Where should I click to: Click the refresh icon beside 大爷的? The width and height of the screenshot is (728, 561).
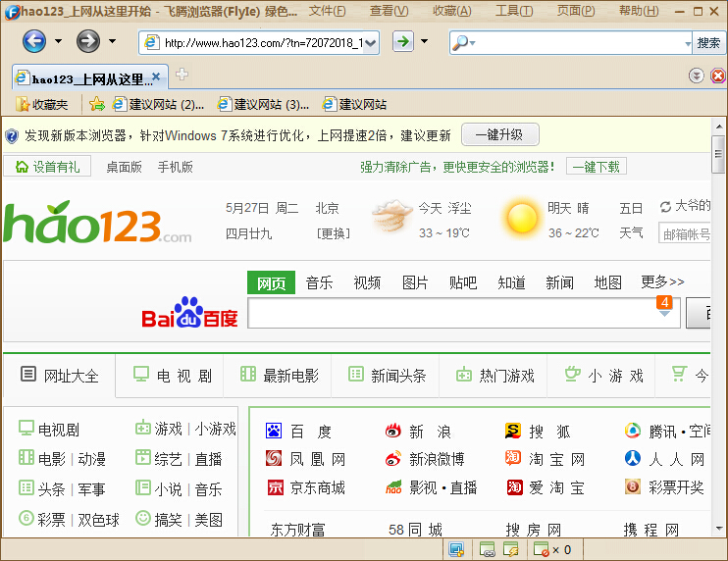point(665,207)
